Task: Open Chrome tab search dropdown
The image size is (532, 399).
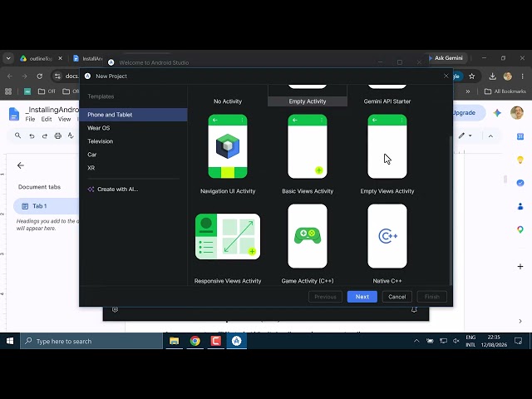Action: coord(8,58)
